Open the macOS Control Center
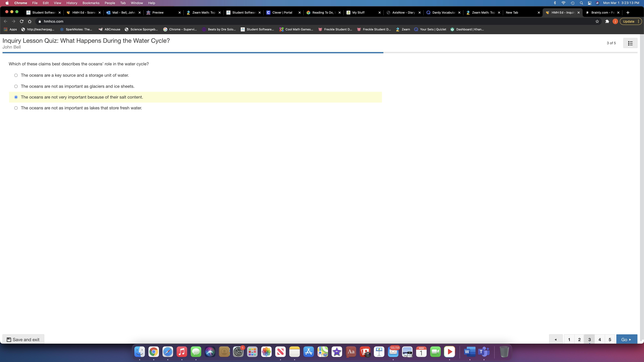644x362 pixels. pos(590,3)
